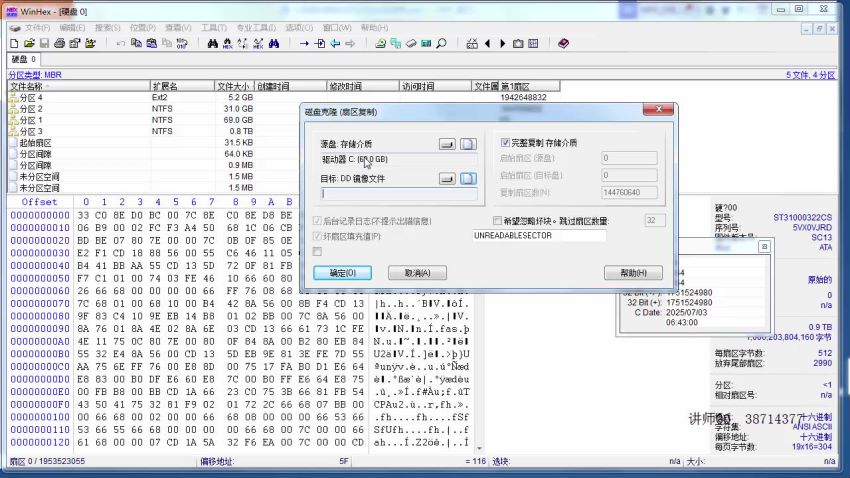Image resolution: width=850 pixels, height=478 pixels.
Task: Sort by 文件名称 column header
Action: [x=79, y=86]
